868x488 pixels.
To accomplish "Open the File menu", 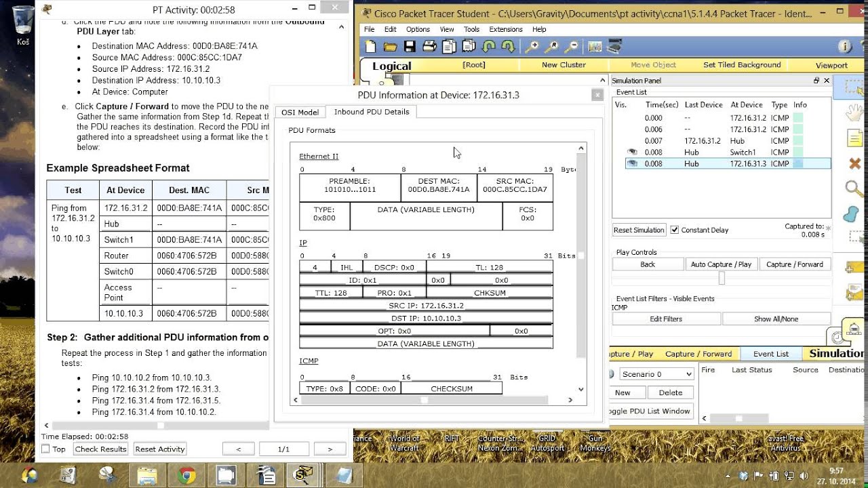I will (x=369, y=30).
